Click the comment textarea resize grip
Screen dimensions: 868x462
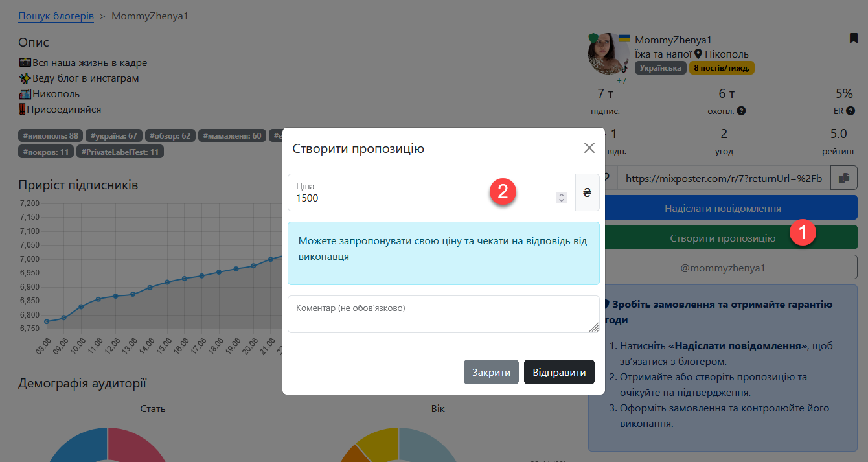pos(593,327)
